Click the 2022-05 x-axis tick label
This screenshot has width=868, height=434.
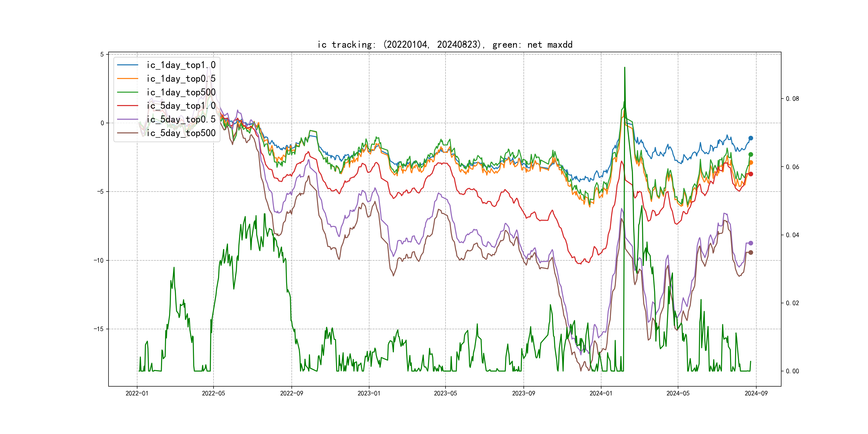[213, 393]
